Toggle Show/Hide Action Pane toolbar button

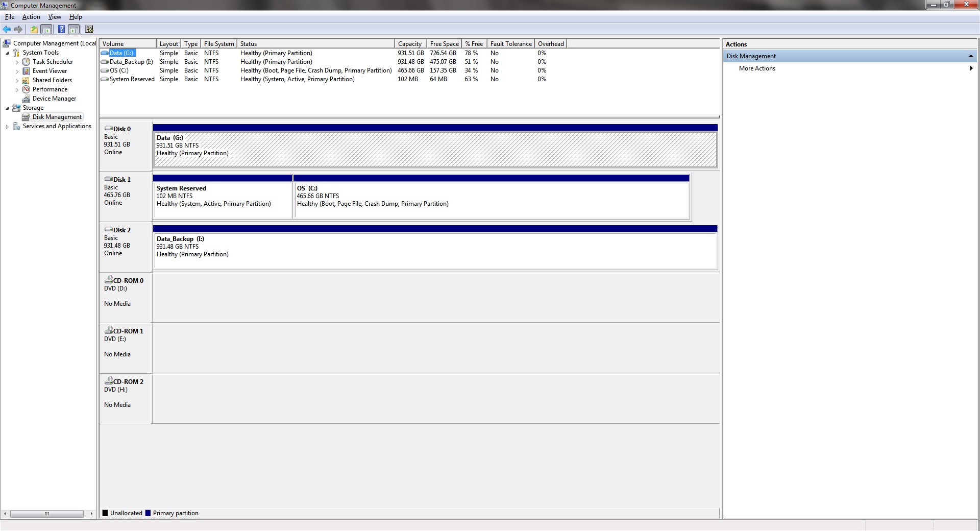tap(74, 30)
